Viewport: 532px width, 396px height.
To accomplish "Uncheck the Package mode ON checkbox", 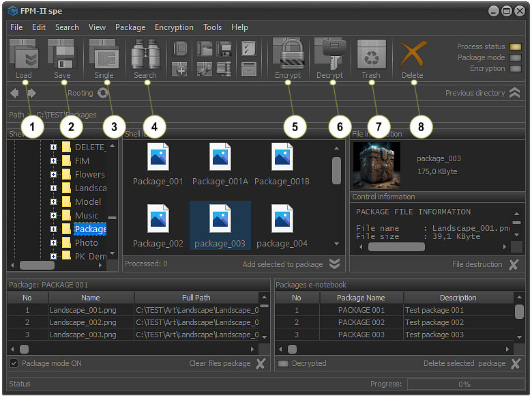I will click(x=14, y=363).
